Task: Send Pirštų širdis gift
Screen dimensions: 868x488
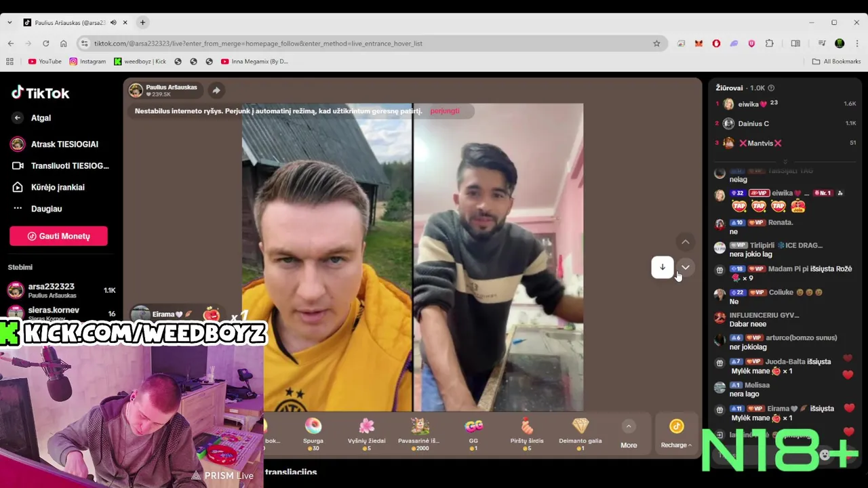Action: 527,434
